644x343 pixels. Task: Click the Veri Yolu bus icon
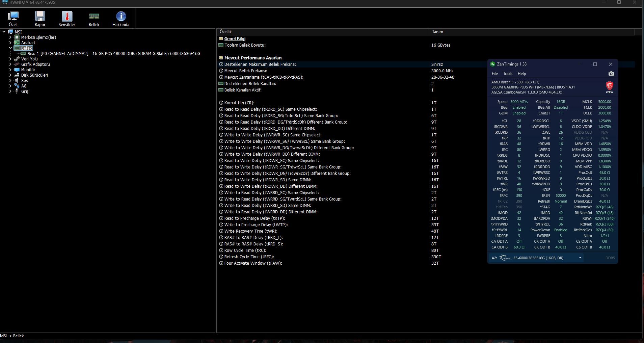(x=17, y=59)
